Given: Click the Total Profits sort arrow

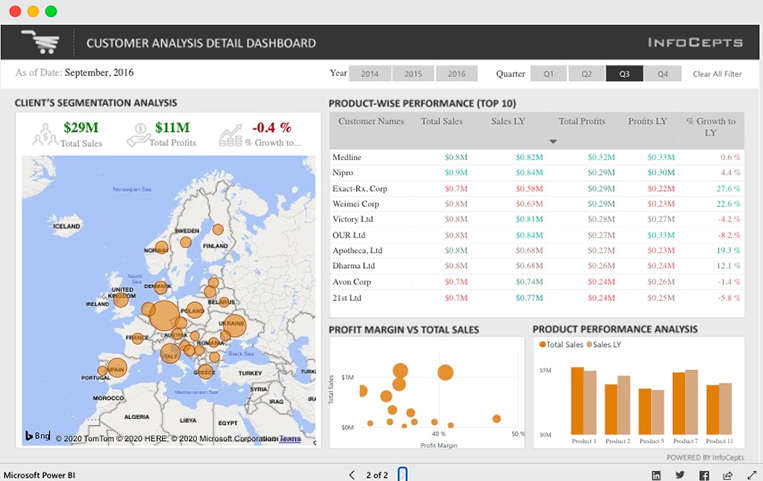Looking at the screenshot, I should pyautogui.click(x=553, y=142).
